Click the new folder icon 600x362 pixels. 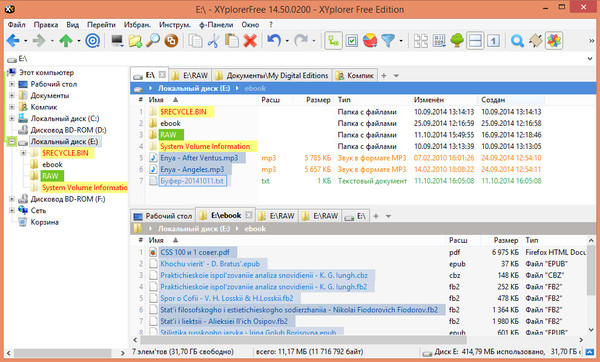(135, 41)
